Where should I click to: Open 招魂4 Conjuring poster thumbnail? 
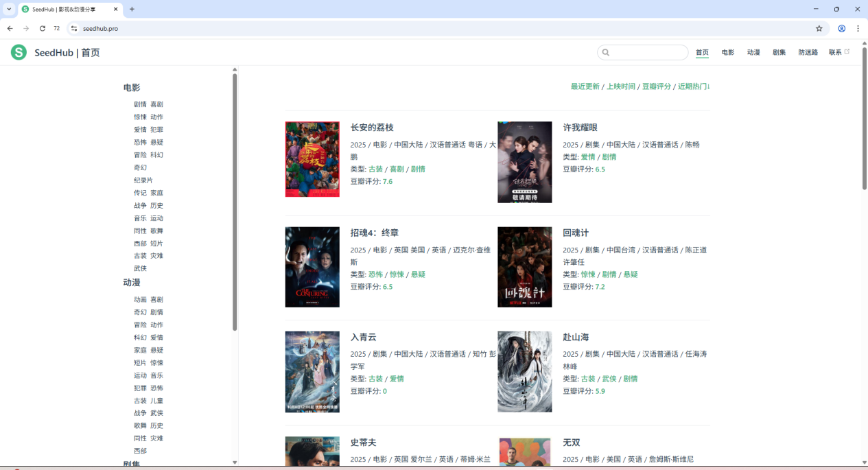(312, 267)
